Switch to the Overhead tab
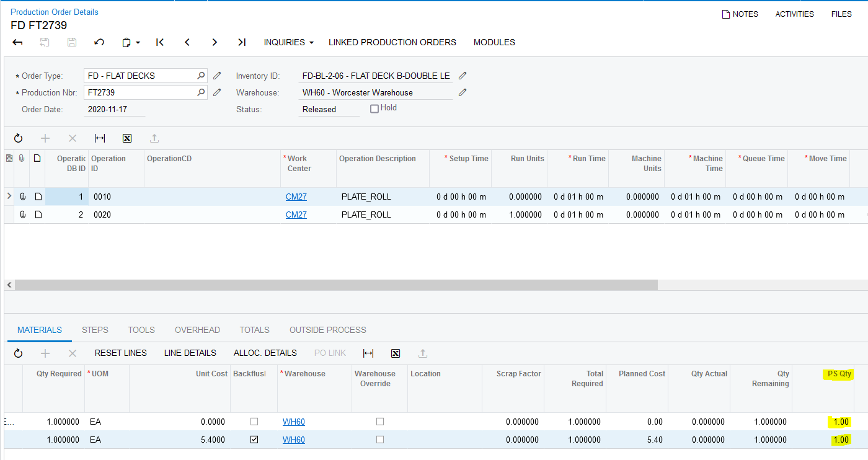868x460 pixels. [197, 330]
